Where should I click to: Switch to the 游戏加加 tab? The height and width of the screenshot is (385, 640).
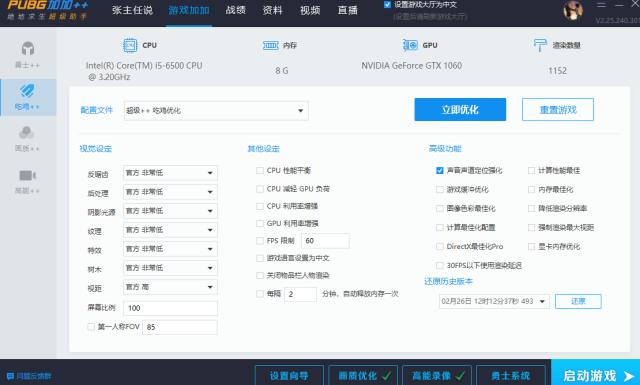click(x=189, y=10)
